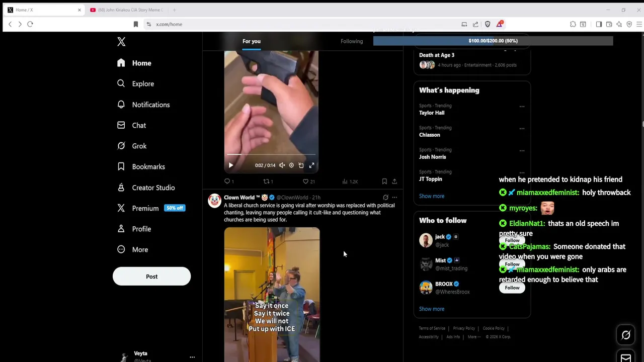Viewport: 644px width, 362px height.
Task: Click the Clown World account name
Action: point(242,198)
